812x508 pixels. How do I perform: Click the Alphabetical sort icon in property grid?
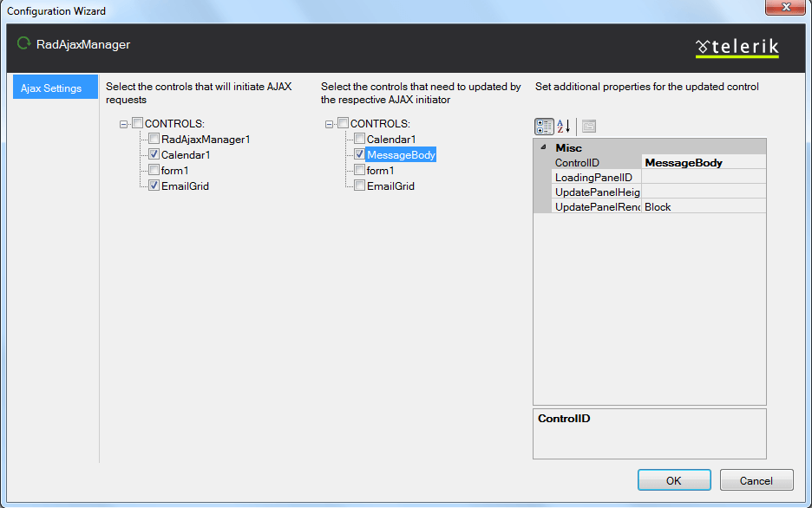563,127
